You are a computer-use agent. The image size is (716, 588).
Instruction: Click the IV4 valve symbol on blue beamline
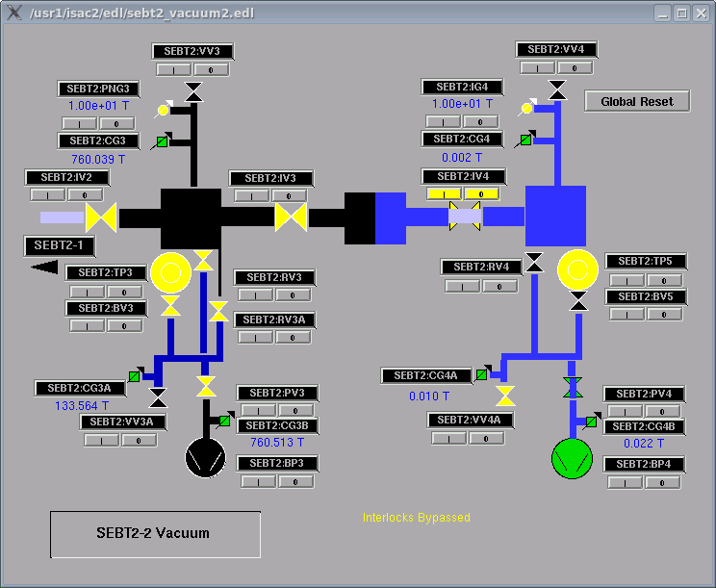pyautogui.click(x=465, y=217)
